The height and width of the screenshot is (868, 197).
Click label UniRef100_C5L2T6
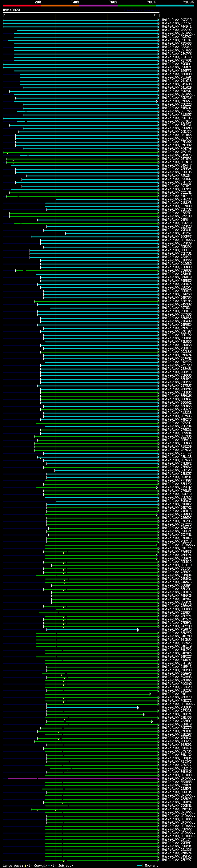point(177,768)
